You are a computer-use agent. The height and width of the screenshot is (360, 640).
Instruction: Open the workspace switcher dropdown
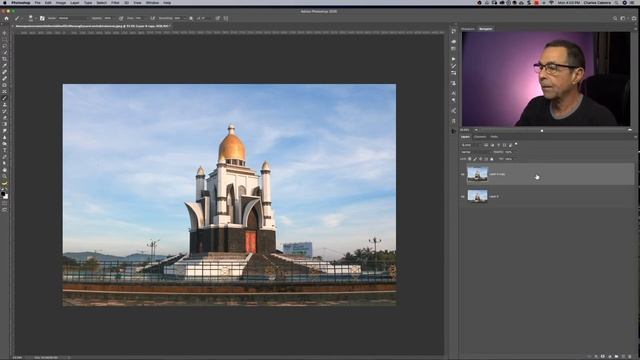(x=623, y=18)
